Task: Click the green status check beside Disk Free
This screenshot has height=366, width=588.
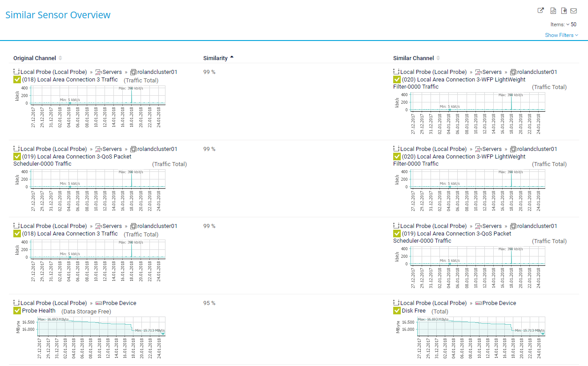Action: 397,311
